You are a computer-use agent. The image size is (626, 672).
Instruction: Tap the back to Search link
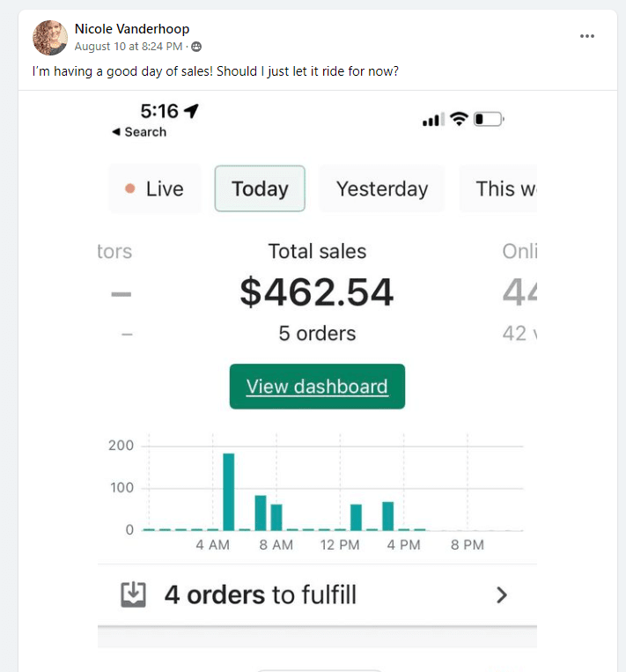139,132
